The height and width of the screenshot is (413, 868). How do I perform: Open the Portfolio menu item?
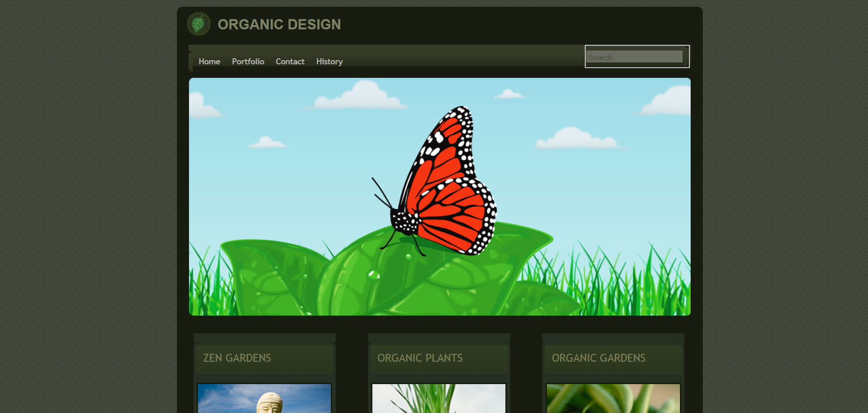coord(248,62)
